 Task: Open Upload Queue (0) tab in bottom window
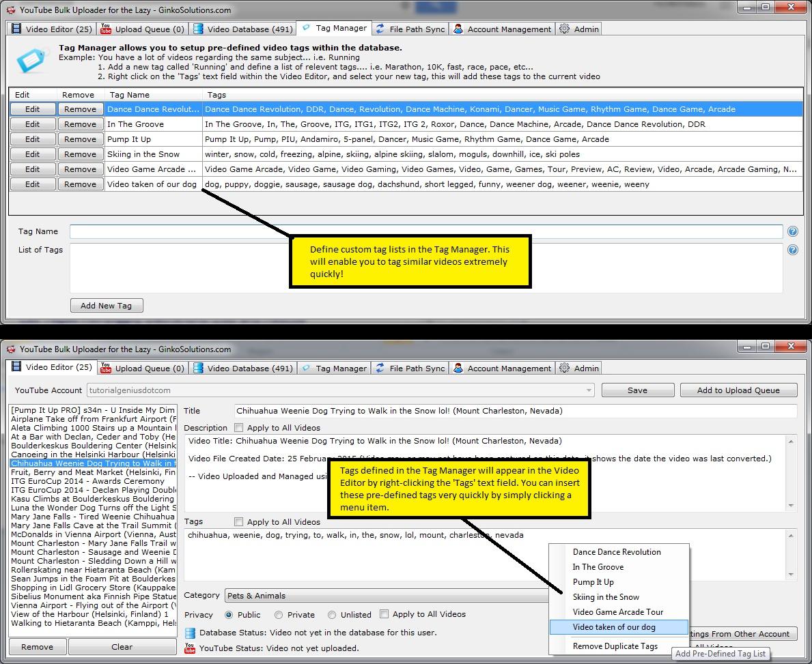point(143,368)
